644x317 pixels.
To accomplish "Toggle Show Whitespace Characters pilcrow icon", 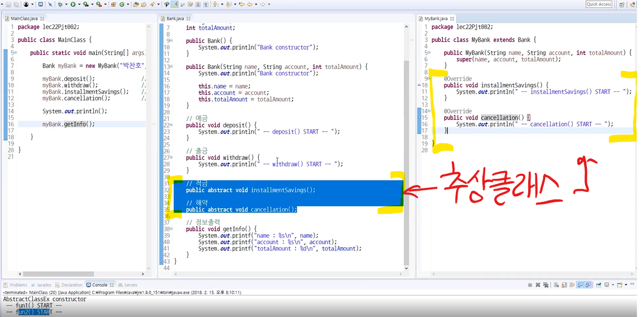I will (206, 5).
